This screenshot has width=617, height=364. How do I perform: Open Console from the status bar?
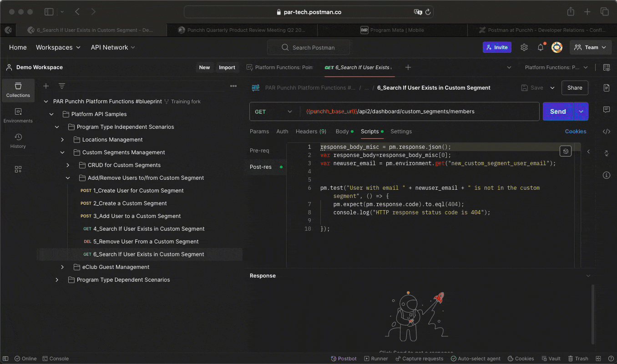(x=55, y=359)
